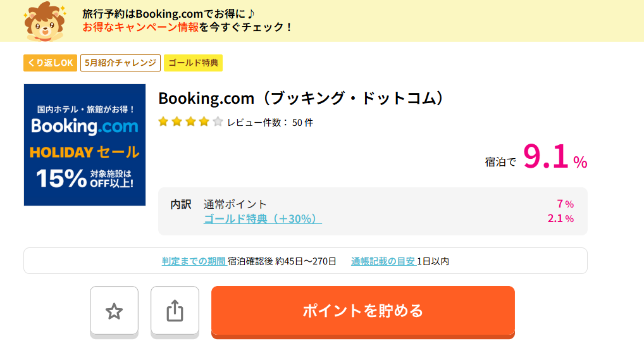Click the レビュー件数 50 件 text

pyautogui.click(x=270, y=123)
